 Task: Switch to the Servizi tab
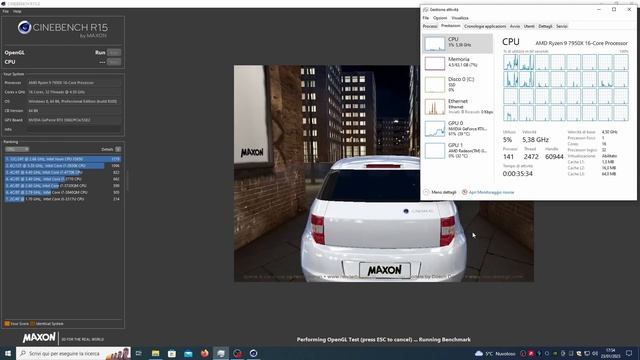tap(562, 26)
